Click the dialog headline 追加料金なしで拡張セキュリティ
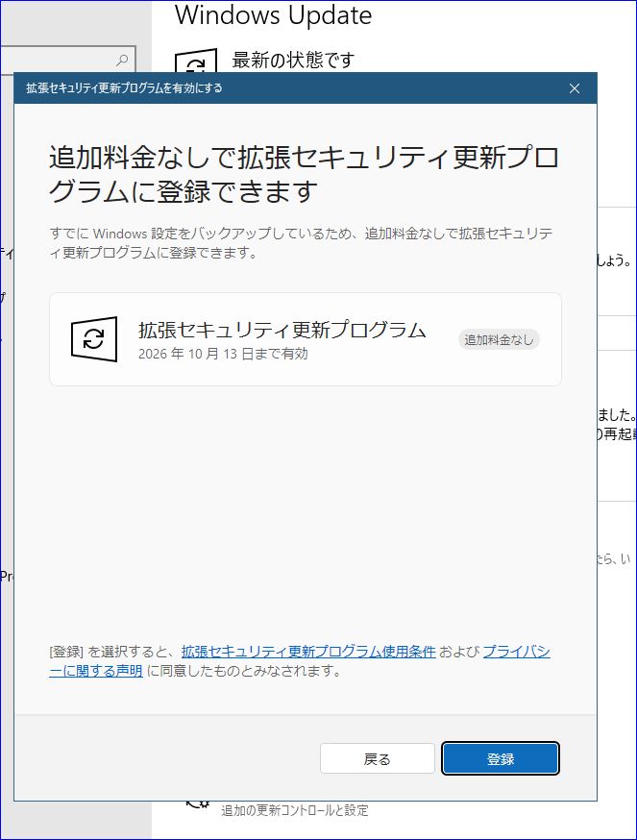The height and width of the screenshot is (840, 637). point(305,174)
